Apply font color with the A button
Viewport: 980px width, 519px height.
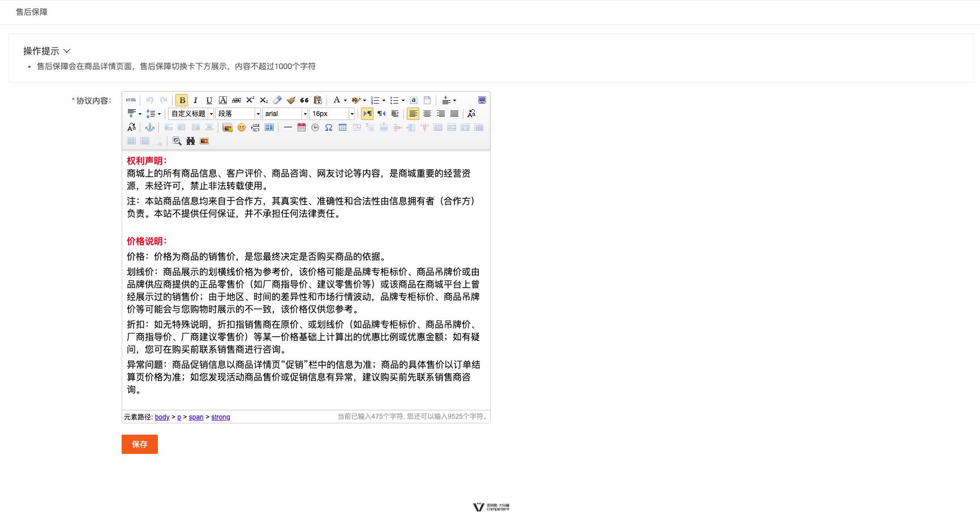(x=337, y=100)
